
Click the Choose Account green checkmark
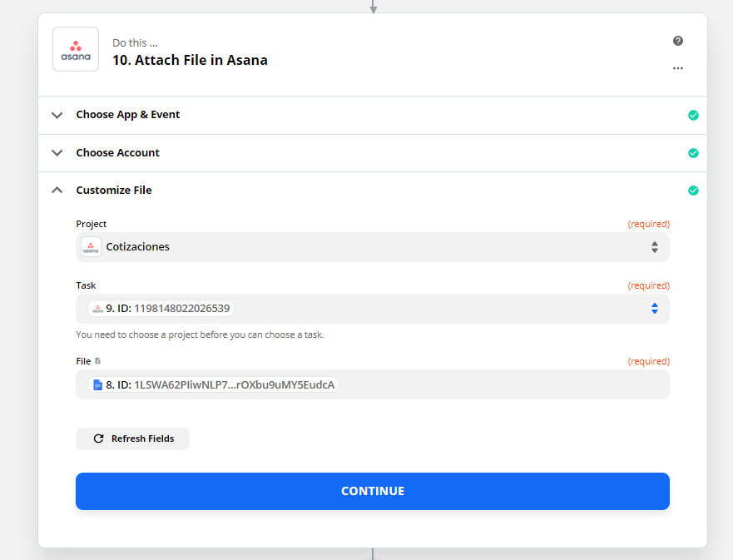pyautogui.click(x=693, y=153)
